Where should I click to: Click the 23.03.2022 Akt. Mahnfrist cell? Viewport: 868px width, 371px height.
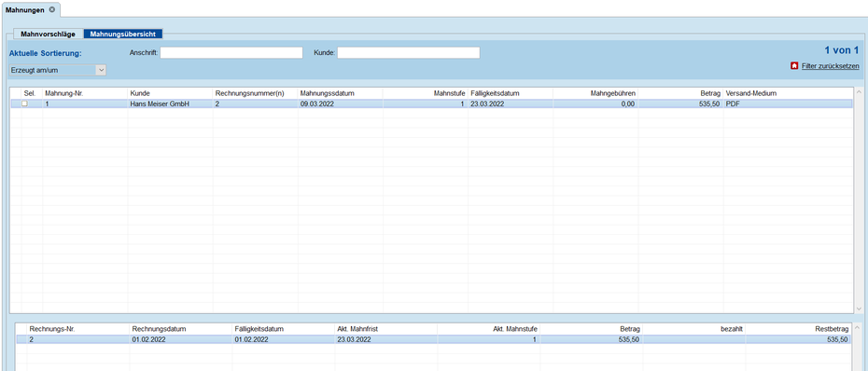click(385, 339)
